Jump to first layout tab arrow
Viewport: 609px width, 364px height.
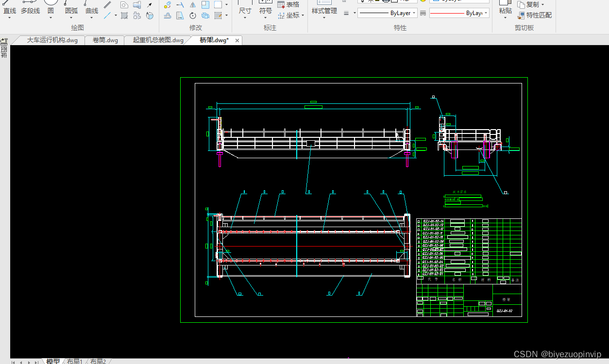click(x=13, y=362)
